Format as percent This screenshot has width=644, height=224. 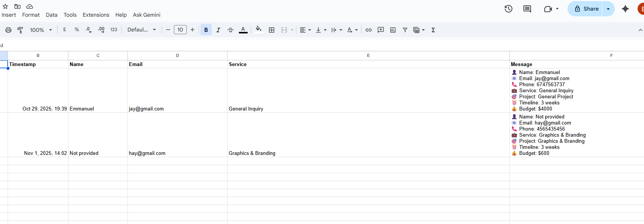click(x=77, y=30)
